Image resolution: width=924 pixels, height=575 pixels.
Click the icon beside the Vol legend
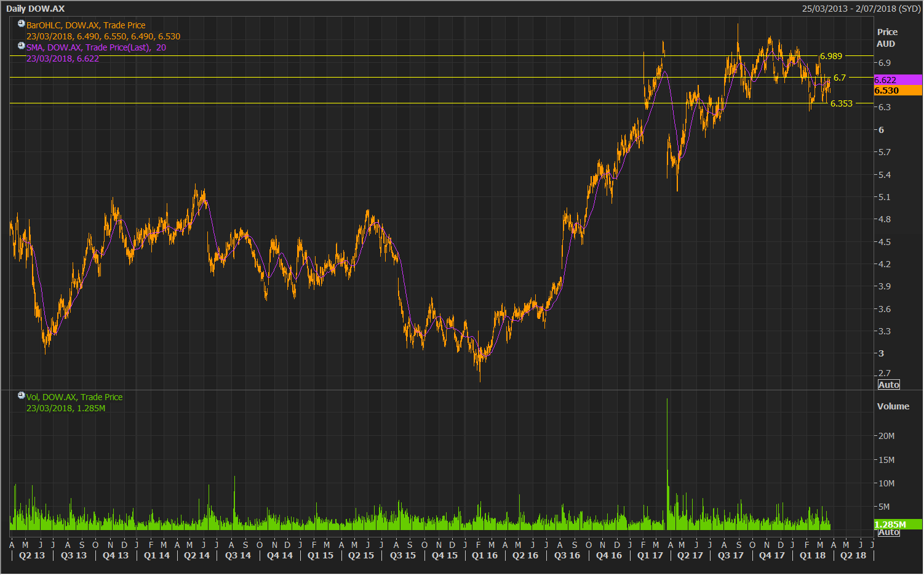pyautogui.click(x=21, y=396)
